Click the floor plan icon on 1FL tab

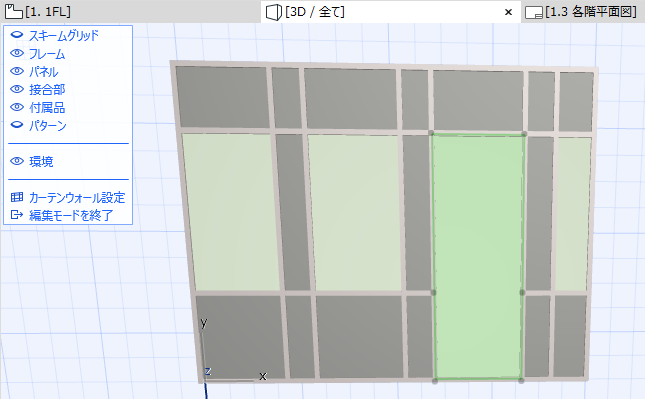(x=14, y=12)
